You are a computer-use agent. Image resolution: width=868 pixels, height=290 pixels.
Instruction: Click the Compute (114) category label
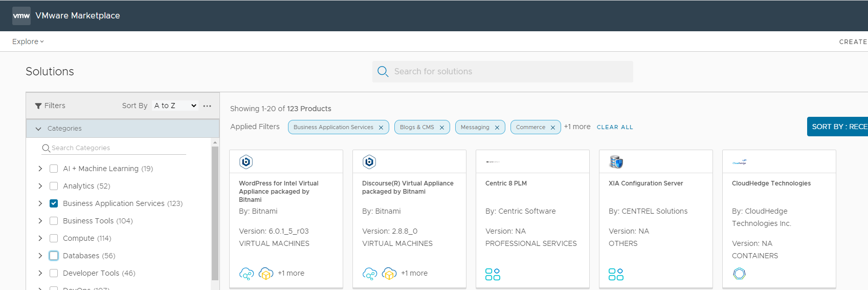(x=87, y=238)
